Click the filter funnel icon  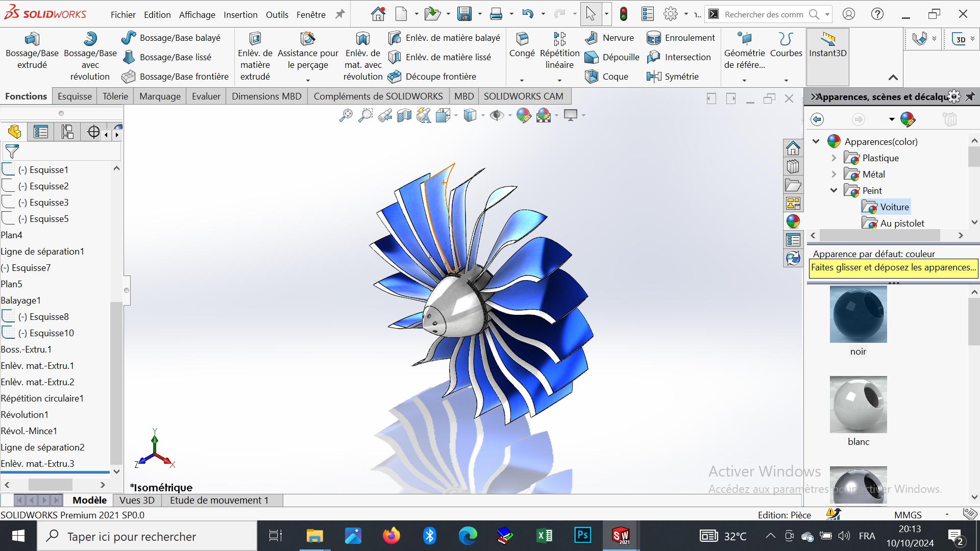12,152
